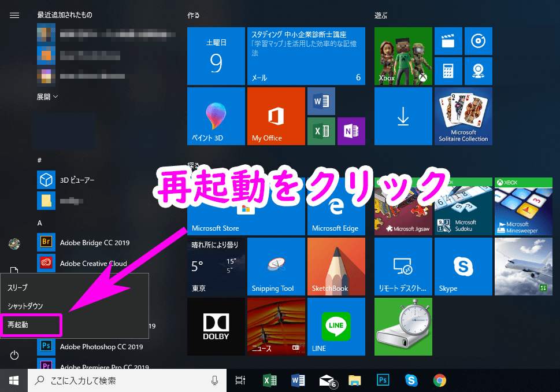Screen dimensions: 560x392
Task: Select シャットダウン from power menu
Action: click(x=75, y=306)
